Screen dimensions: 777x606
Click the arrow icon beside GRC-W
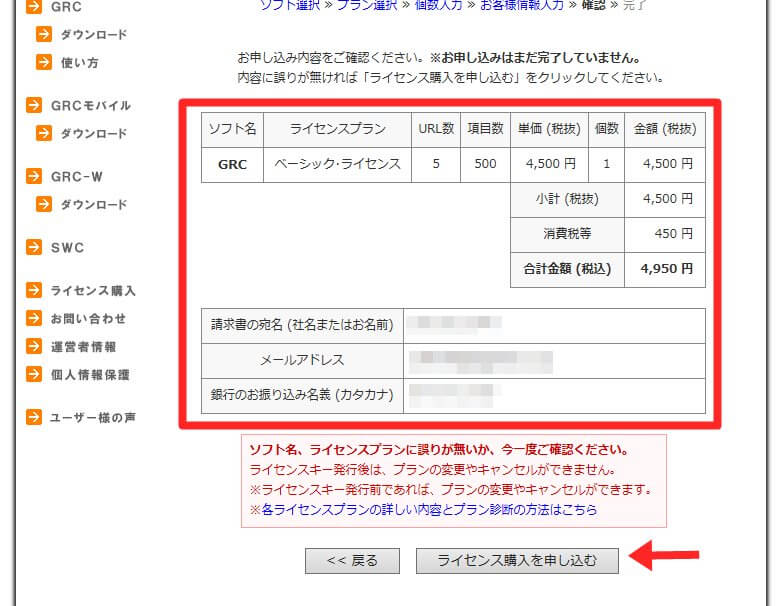34,176
